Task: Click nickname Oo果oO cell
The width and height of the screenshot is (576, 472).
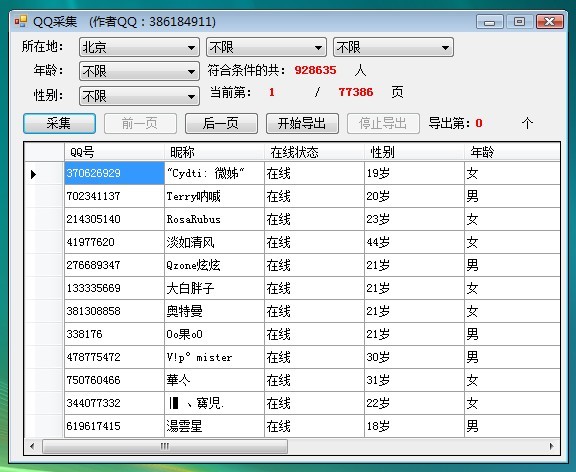Action: tap(215, 334)
